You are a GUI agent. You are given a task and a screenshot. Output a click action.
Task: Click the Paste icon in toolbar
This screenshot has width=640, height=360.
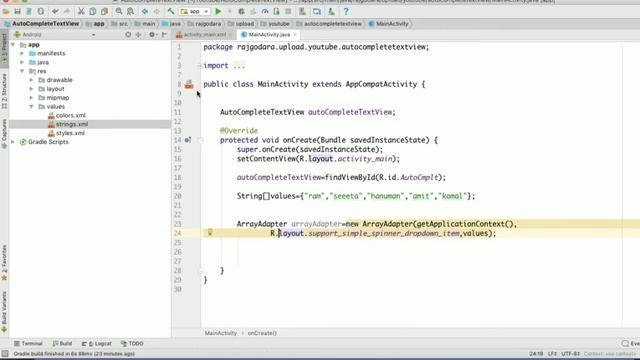point(104,11)
